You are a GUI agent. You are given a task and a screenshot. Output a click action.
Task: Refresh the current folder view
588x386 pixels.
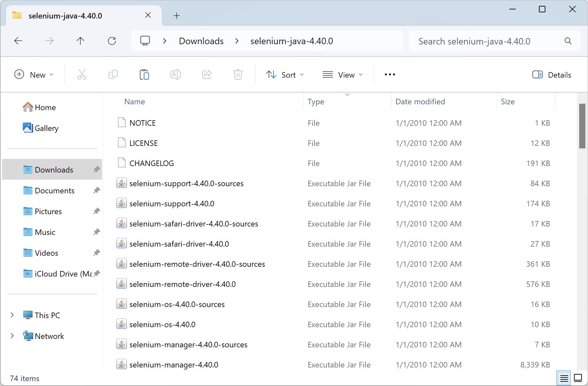pos(112,41)
